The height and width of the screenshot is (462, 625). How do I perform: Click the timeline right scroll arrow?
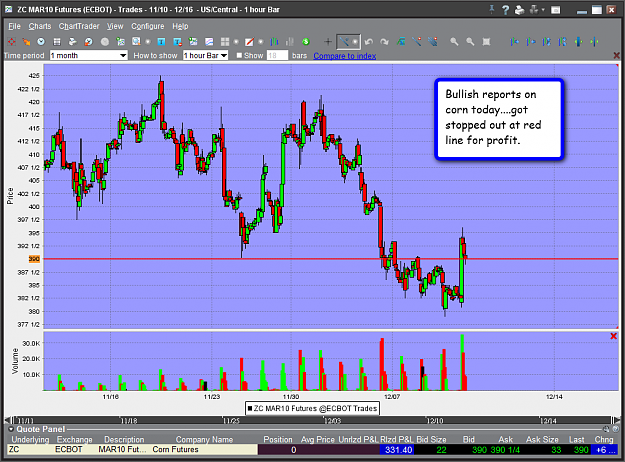[x=617, y=421]
